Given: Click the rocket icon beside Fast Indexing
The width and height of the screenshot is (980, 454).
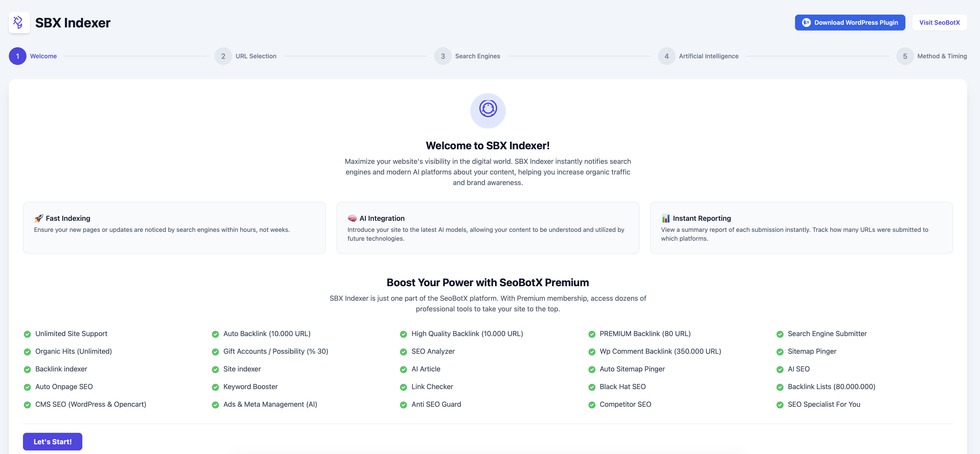Looking at the screenshot, I should tap(39, 218).
